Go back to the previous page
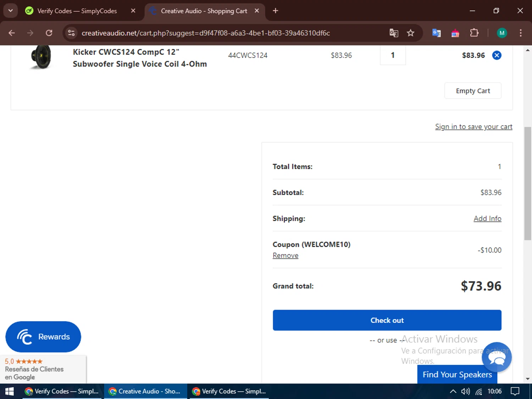Image resolution: width=532 pixels, height=399 pixels. tap(12, 33)
